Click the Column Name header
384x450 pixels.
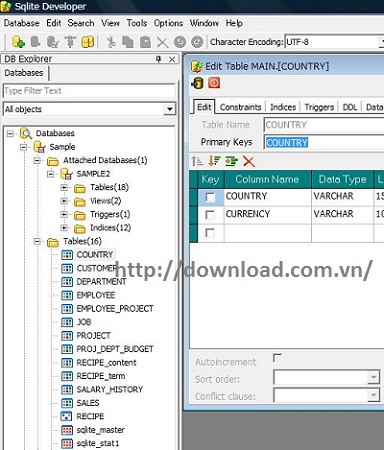tap(268, 179)
